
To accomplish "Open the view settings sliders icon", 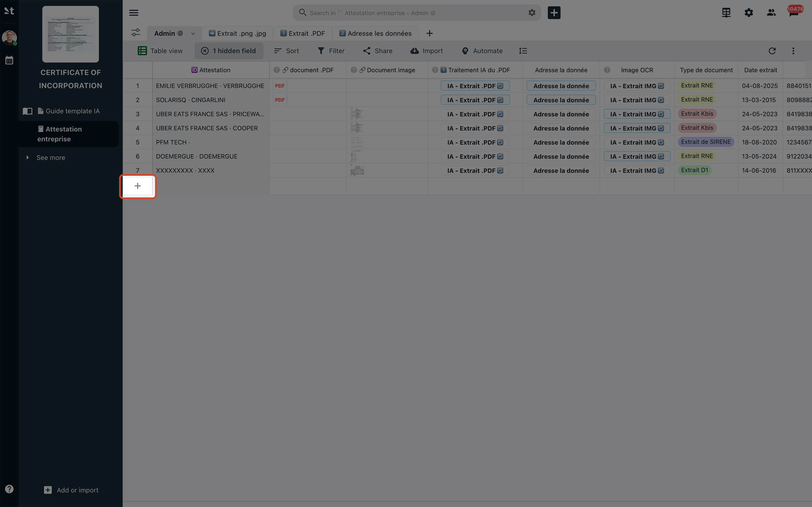I will pyautogui.click(x=135, y=33).
